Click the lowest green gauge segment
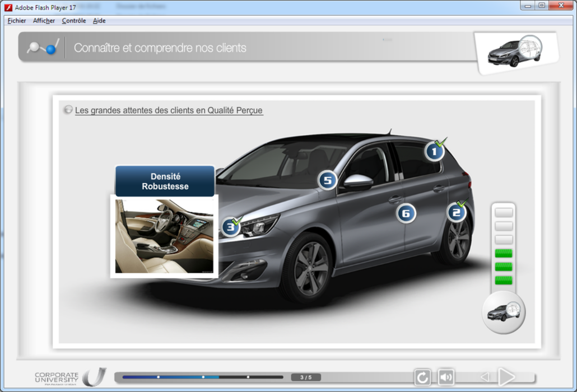577x392 pixels. tap(504, 281)
